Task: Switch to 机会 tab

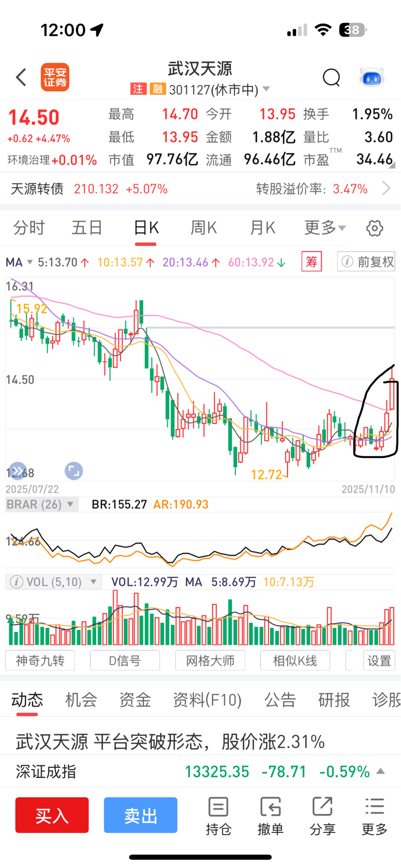Action: pos(81,700)
